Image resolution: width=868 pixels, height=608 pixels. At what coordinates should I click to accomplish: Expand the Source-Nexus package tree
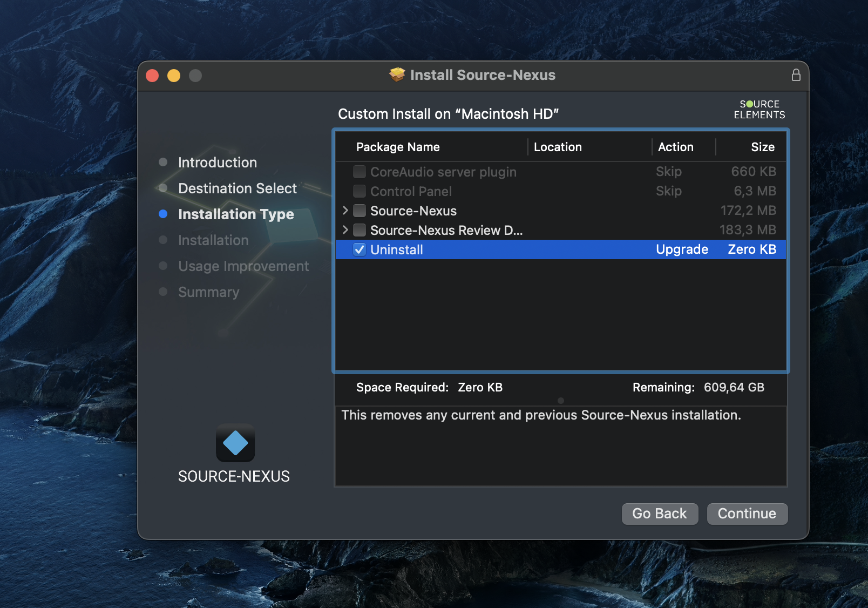[345, 211]
